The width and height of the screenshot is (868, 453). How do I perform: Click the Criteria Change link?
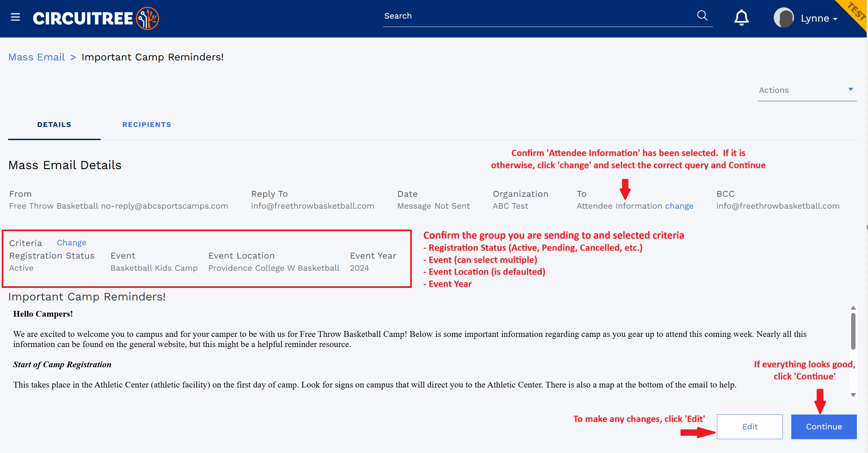[x=72, y=243]
